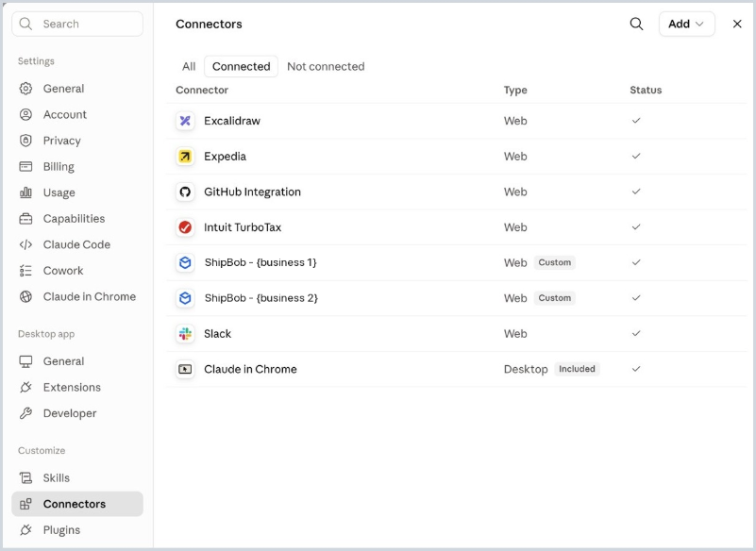Click the Developer wrench icon

(25, 413)
